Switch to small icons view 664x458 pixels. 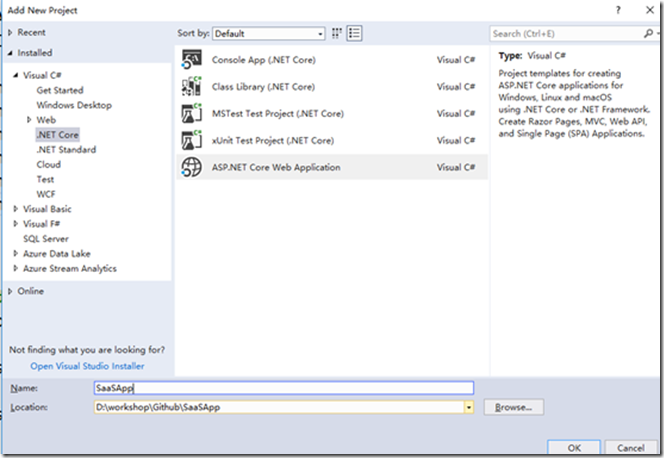point(337,33)
